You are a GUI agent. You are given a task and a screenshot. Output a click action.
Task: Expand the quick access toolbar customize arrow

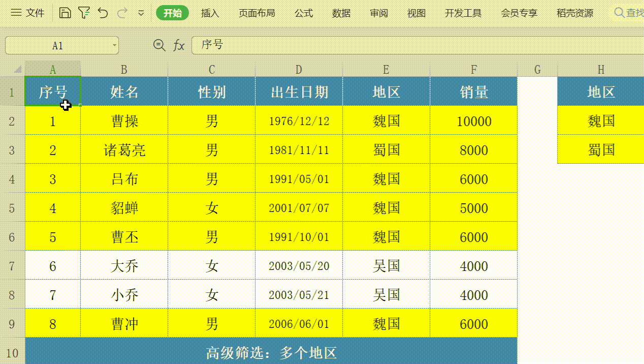point(141,12)
